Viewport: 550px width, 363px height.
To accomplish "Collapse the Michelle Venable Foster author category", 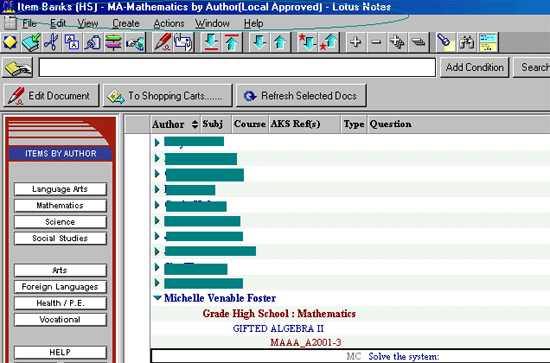I will pyautogui.click(x=157, y=298).
